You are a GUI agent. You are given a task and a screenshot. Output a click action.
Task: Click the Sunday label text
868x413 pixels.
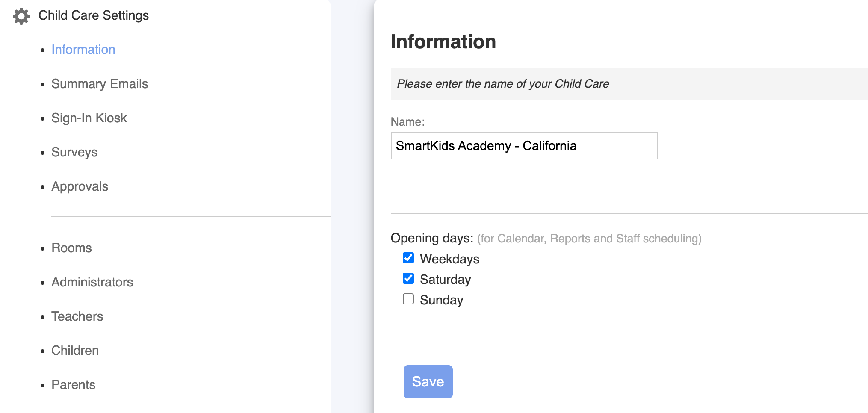point(441,300)
